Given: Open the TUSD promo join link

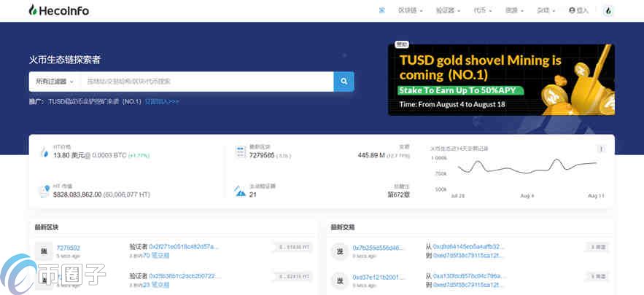Looking at the screenshot, I should 162,101.
